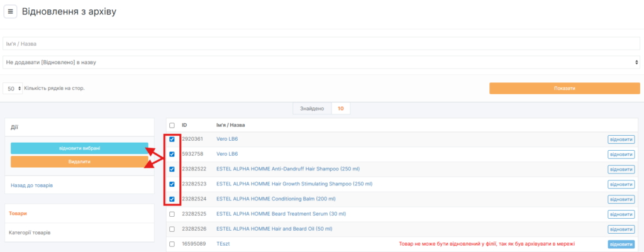Open 'Категорії товарів' menu item
Viewport: 644px width, 252px height.
point(30,233)
